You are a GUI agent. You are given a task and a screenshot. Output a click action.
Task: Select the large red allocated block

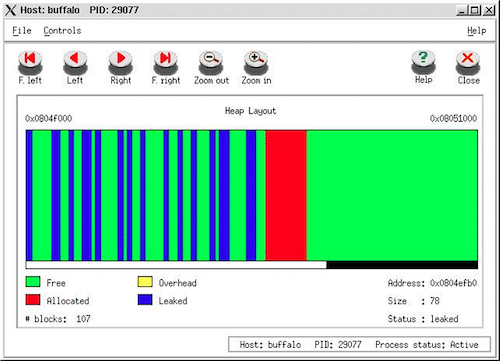tap(286, 195)
